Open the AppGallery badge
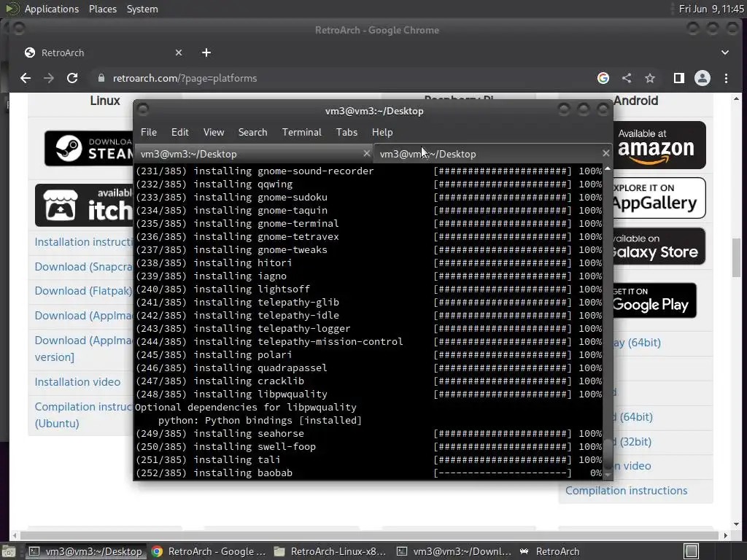The width and height of the screenshot is (747, 560). (659, 198)
